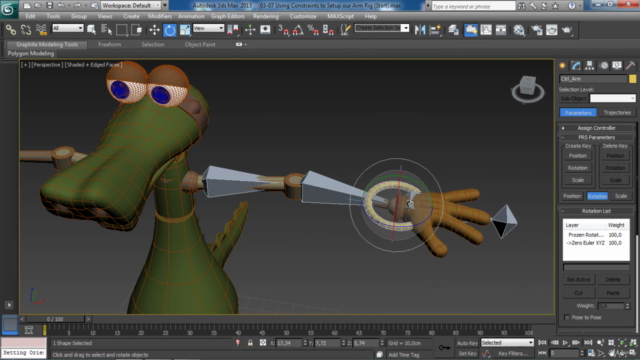Open the Hierarchy command panel tab
Viewport: 640px width, 360px height.
coord(589,66)
